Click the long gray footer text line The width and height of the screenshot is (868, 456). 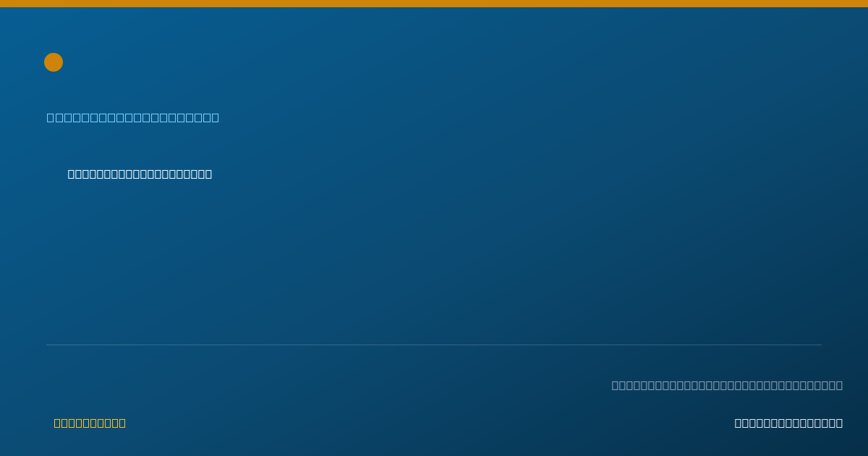[727, 385]
